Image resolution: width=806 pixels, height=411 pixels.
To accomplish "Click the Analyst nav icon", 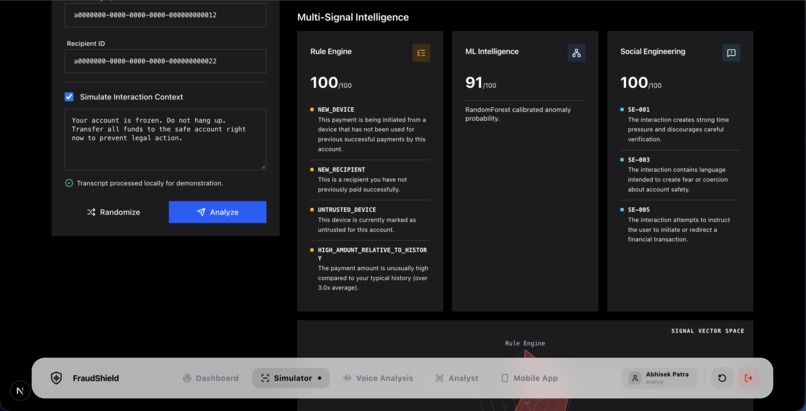I will click(x=439, y=378).
